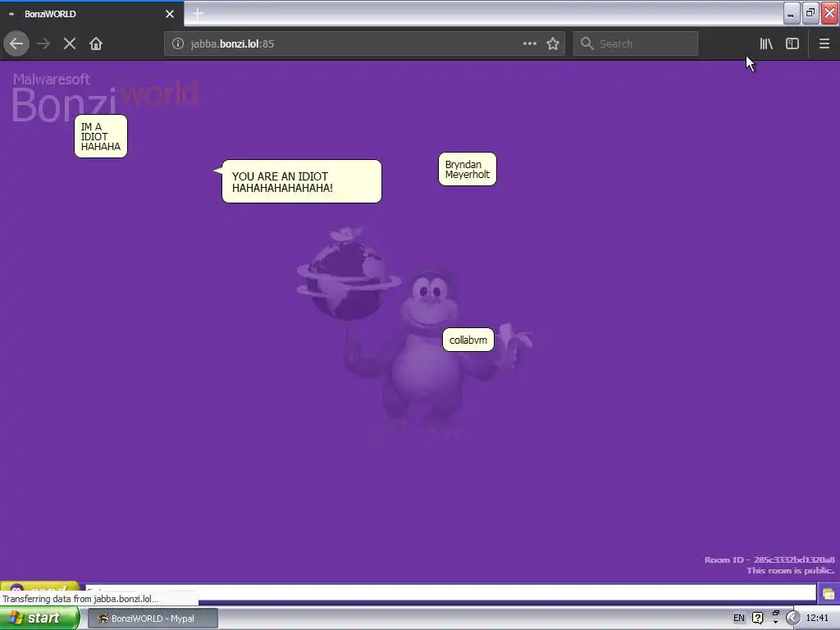840x630 pixels.
Task: Restore down the browser window
Action: tap(810, 13)
